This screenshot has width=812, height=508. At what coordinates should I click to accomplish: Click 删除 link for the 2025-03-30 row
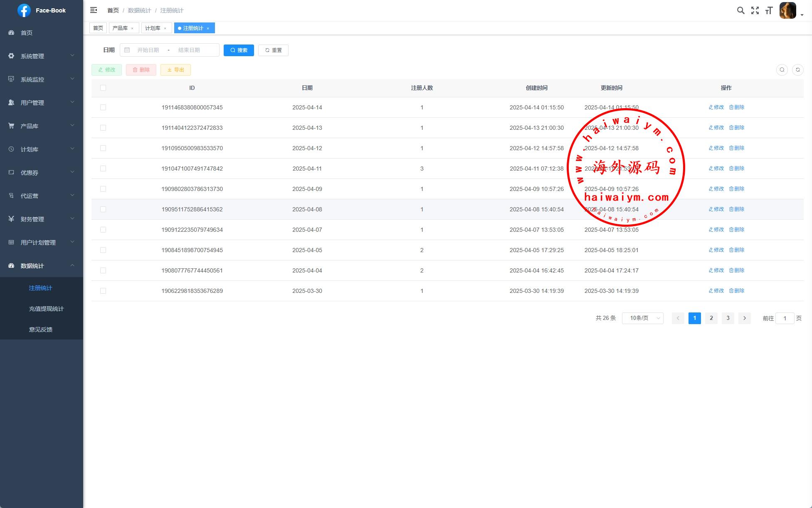pyautogui.click(x=736, y=291)
